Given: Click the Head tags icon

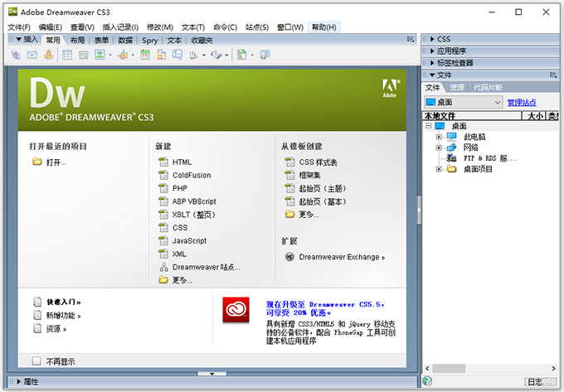Looking at the screenshot, I should pos(194,55).
